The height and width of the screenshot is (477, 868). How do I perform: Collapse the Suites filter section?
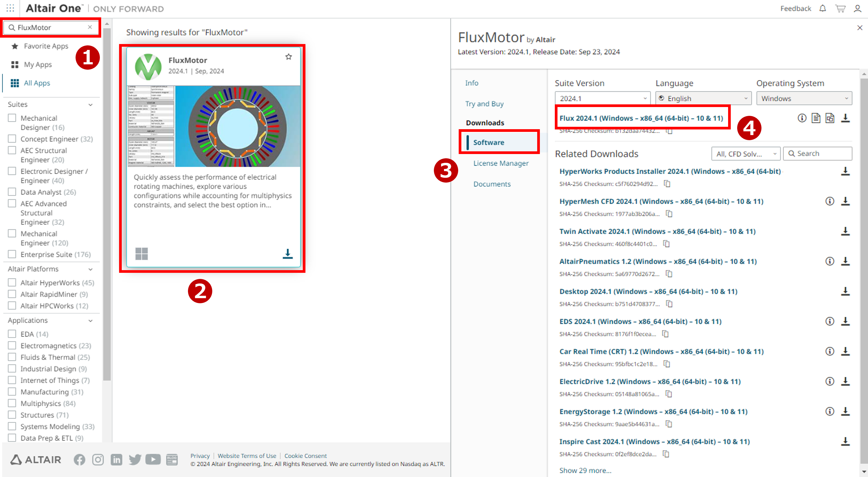click(90, 104)
